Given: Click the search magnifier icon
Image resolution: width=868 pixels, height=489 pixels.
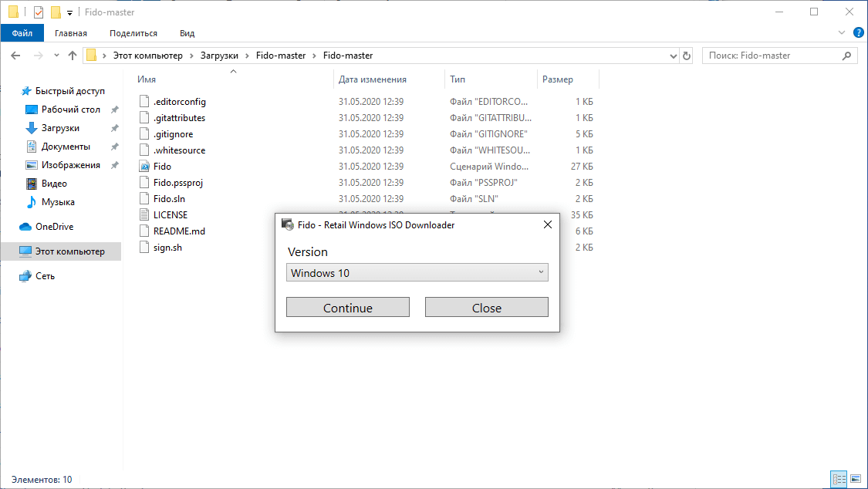Looking at the screenshot, I should coord(846,56).
